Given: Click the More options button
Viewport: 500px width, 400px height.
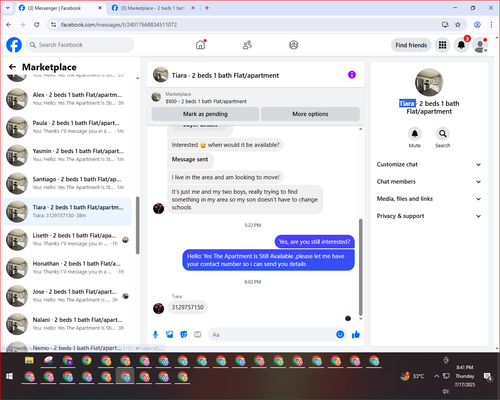Looking at the screenshot, I should point(310,114).
